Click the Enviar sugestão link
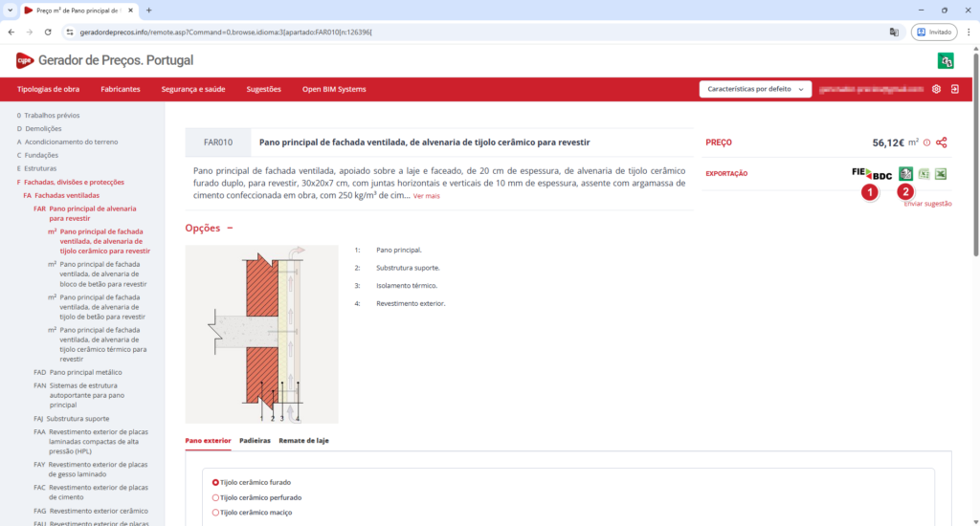This screenshot has width=980, height=526. click(x=927, y=204)
